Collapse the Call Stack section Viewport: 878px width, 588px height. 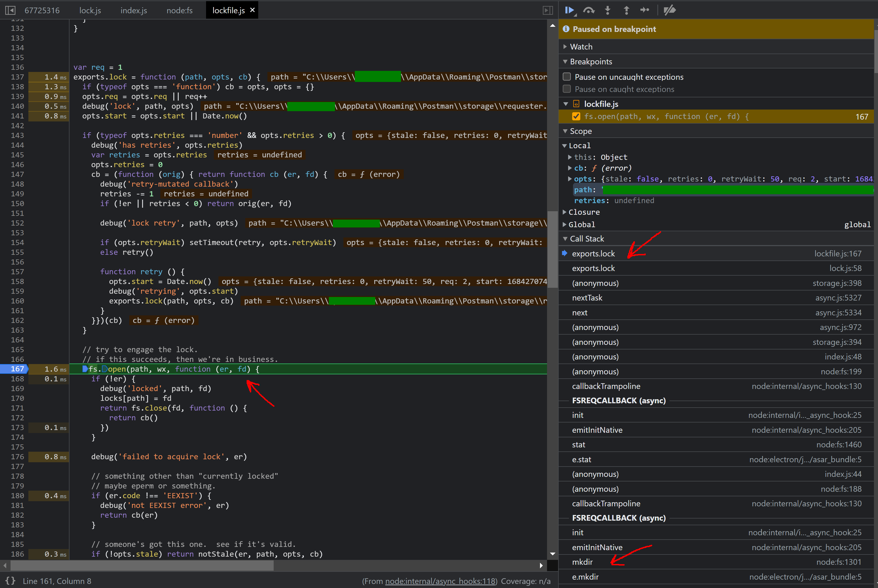[x=587, y=239]
